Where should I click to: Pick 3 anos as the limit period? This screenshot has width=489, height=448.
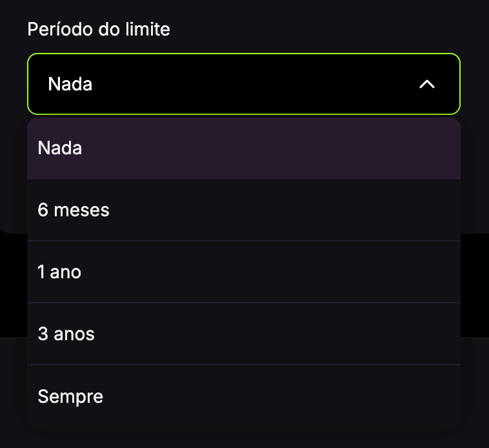[x=244, y=334]
